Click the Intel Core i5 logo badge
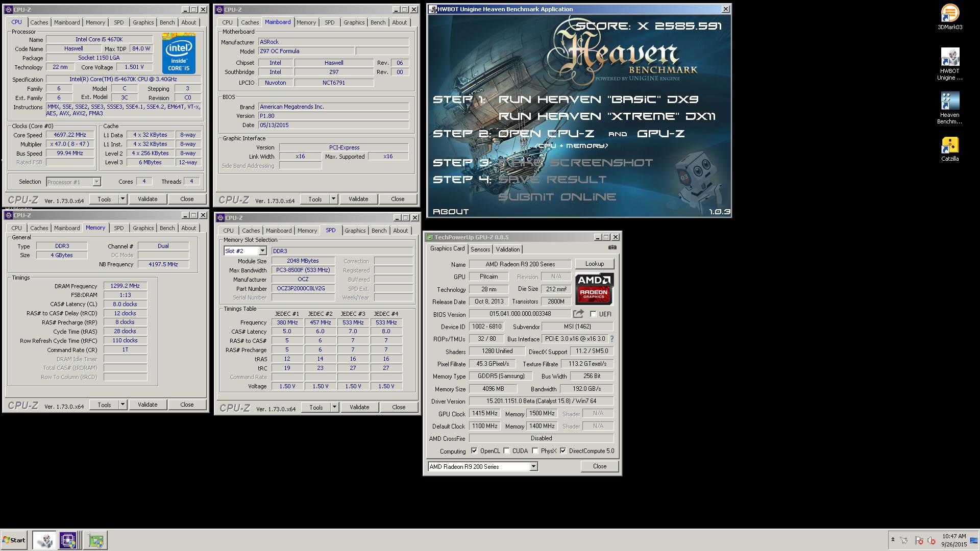The width and height of the screenshot is (980, 551). [x=179, y=53]
